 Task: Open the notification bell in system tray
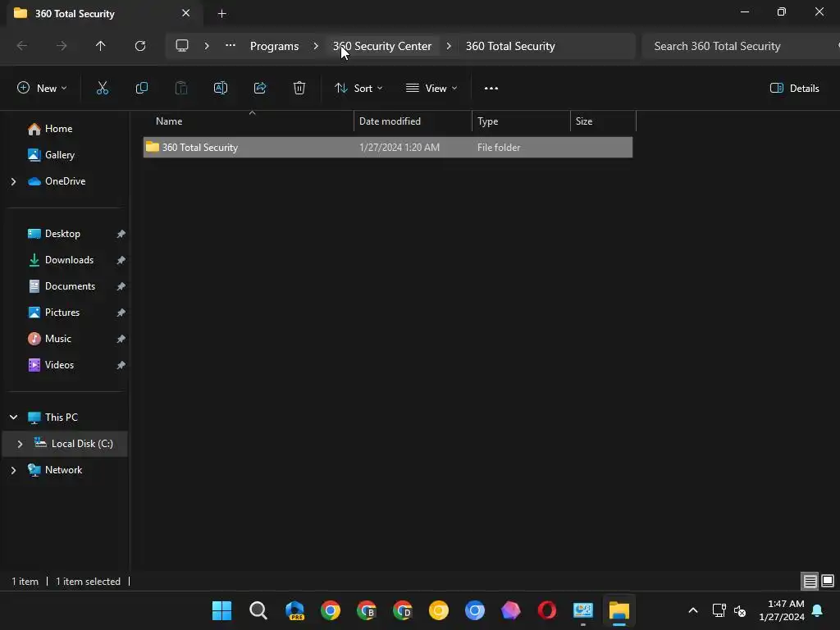pos(818,610)
